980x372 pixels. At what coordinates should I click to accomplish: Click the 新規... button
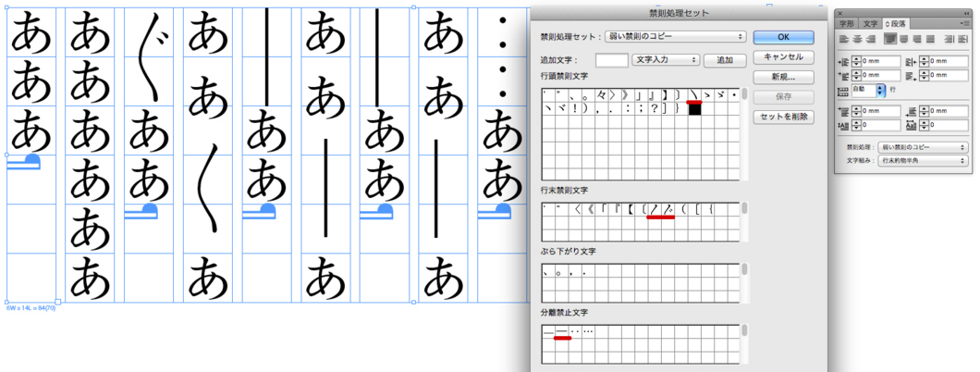pyautogui.click(x=784, y=77)
